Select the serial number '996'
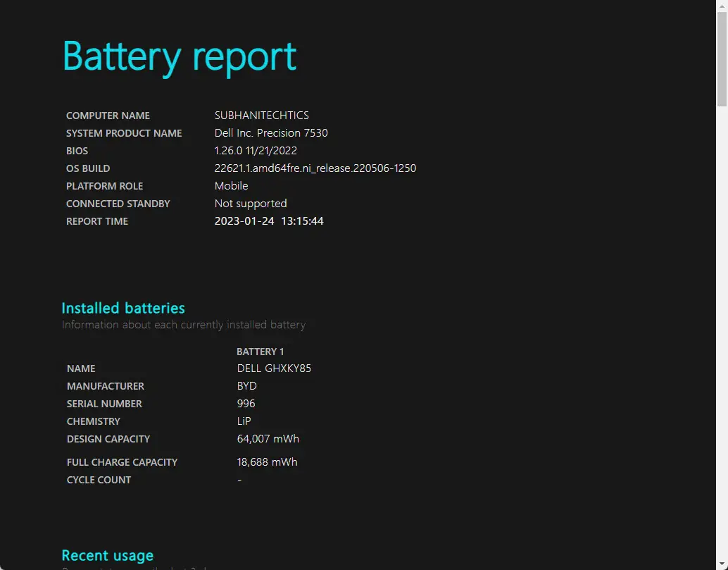 (246, 404)
